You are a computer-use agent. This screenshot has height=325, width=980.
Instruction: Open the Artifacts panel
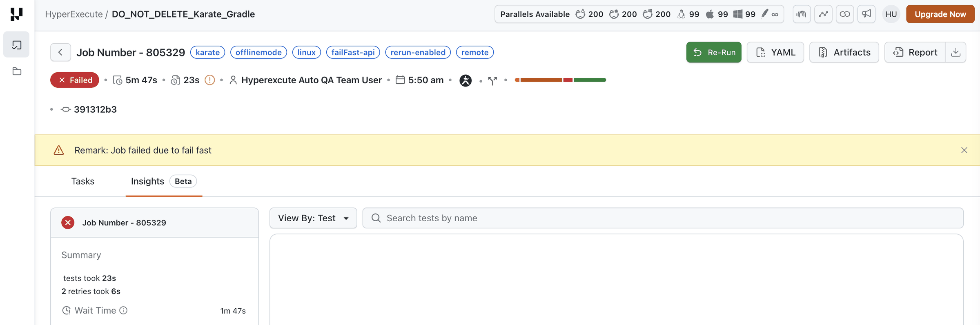[x=844, y=52]
